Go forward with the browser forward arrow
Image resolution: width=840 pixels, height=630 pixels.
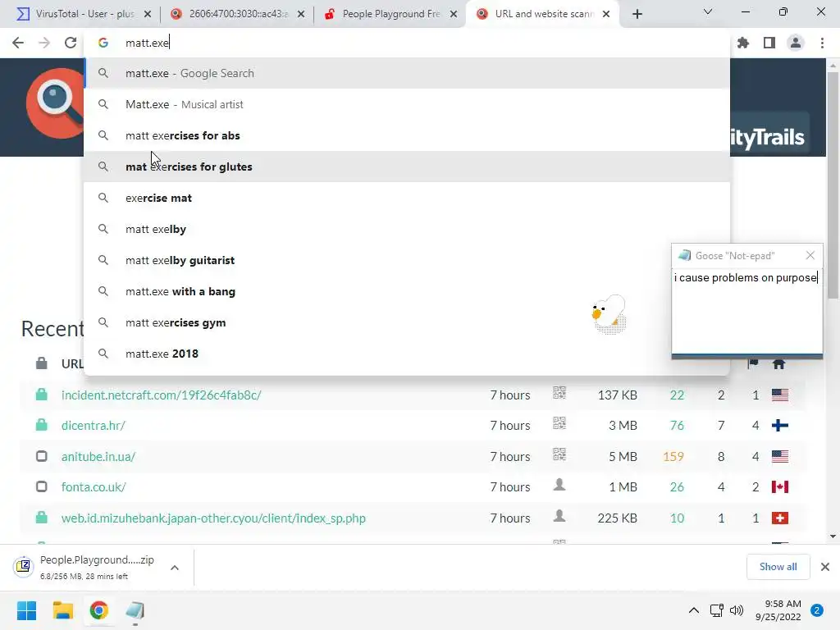click(44, 43)
